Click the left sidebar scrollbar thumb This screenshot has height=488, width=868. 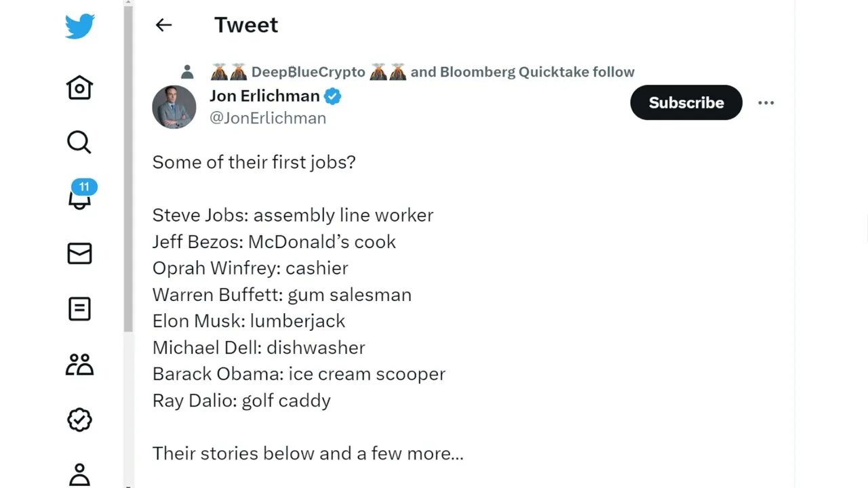pyautogui.click(x=128, y=169)
